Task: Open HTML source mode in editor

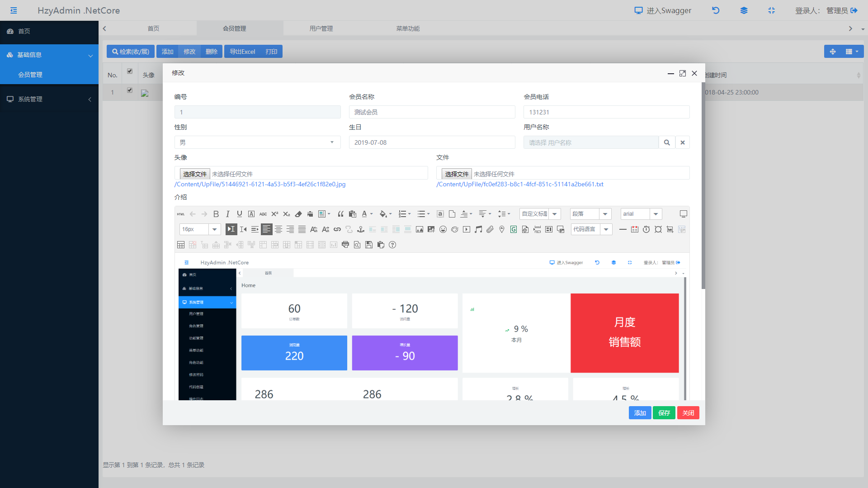Action: coord(181,214)
